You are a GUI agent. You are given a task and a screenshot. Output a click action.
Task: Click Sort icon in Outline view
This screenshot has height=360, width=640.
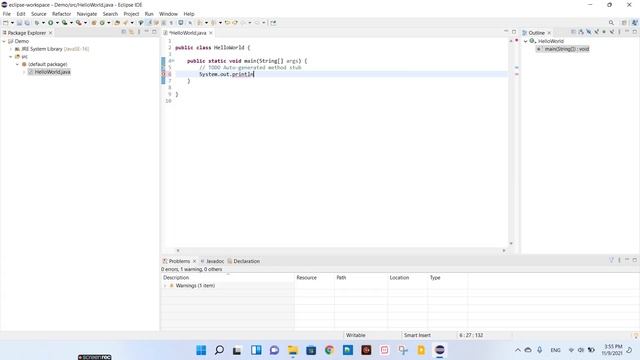click(581, 32)
